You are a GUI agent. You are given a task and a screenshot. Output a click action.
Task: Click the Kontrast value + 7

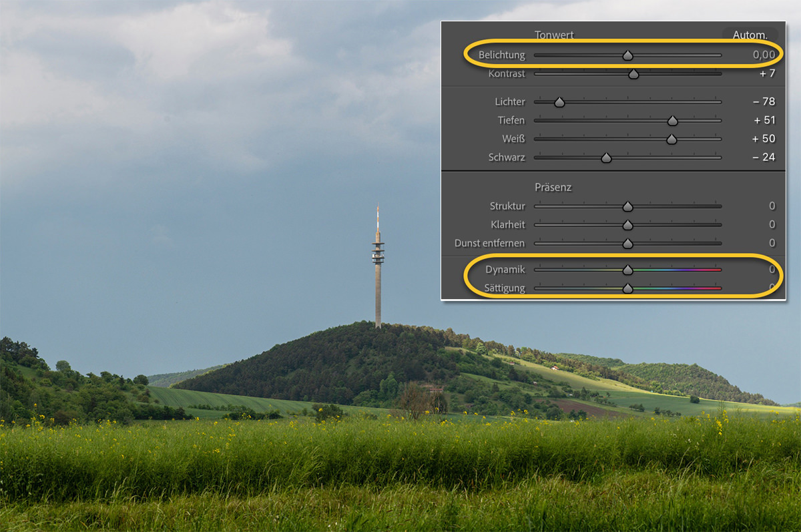click(x=767, y=73)
